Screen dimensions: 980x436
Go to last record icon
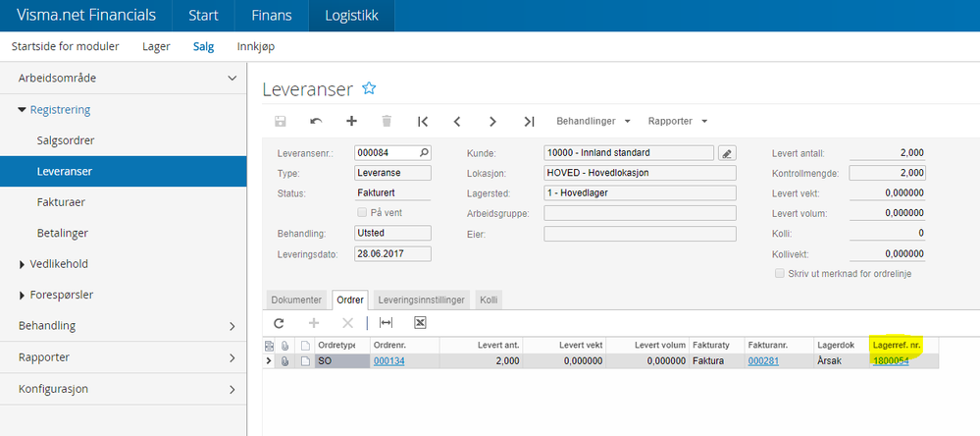click(529, 122)
